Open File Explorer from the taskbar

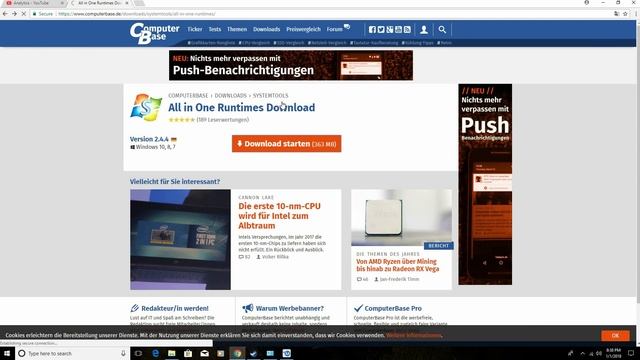pyautogui.click(x=171, y=353)
